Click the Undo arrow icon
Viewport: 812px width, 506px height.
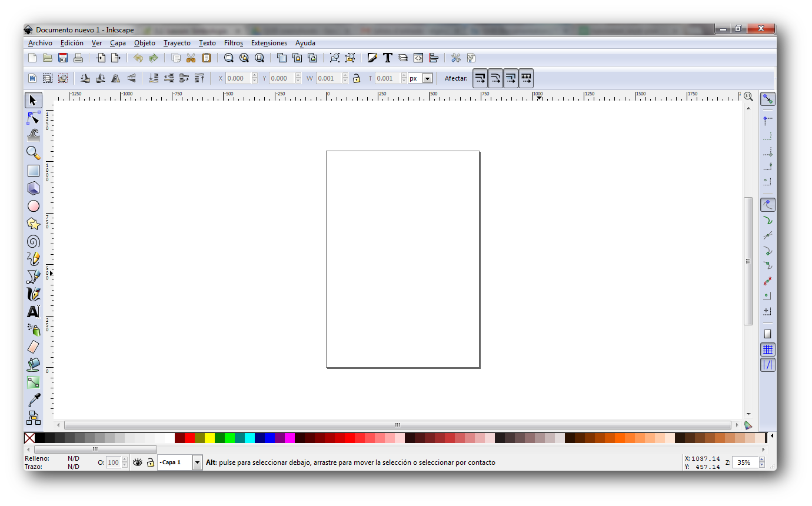tap(138, 58)
